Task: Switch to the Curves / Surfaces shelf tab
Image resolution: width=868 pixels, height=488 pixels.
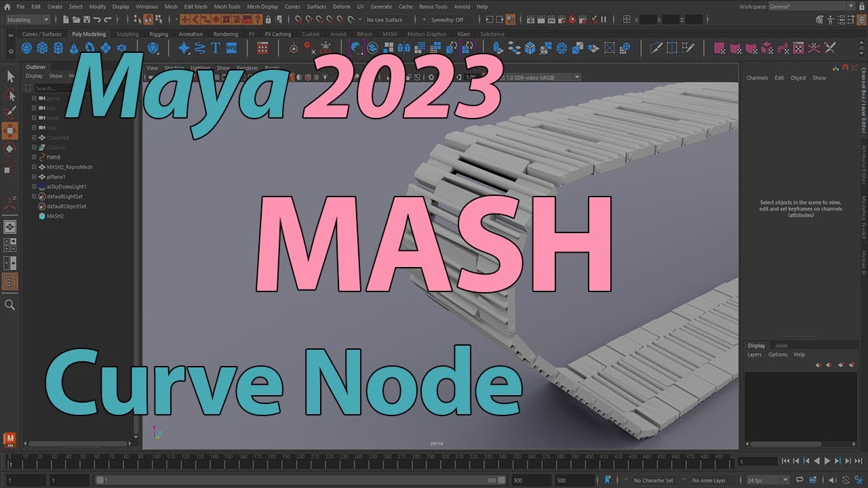Action: [x=41, y=34]
